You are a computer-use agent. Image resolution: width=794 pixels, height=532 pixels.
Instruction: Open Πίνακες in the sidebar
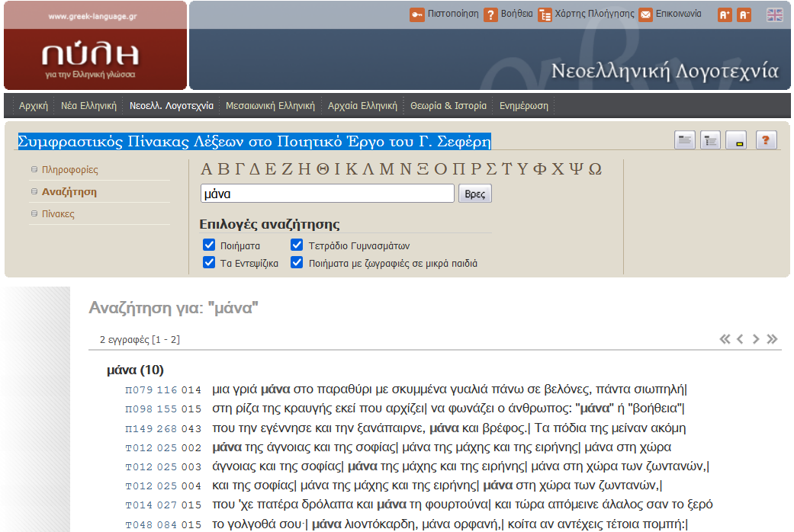(x=58, y=214)
